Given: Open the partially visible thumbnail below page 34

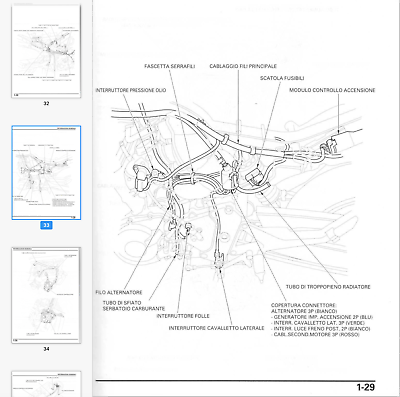Looking at the screenshot, I should coord(46,384).
